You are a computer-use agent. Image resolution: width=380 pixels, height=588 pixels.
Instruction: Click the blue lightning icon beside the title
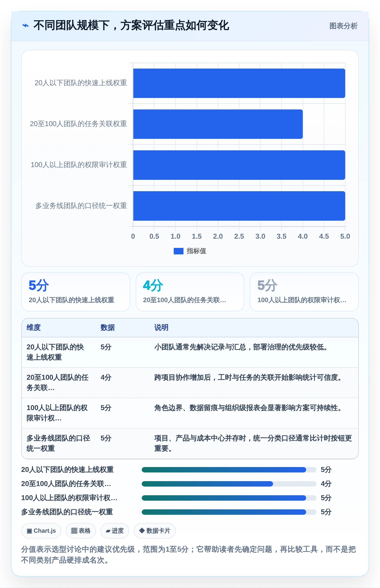click(26, 26)
